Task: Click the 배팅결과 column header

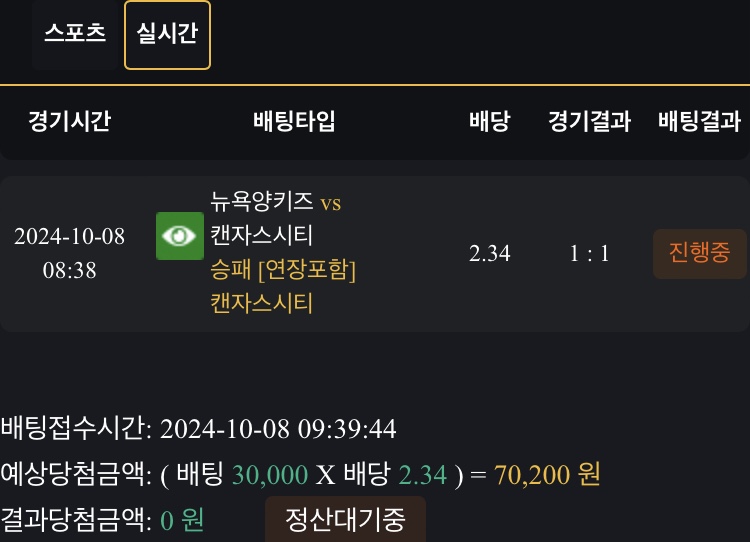Action: [x=700, y=122]
